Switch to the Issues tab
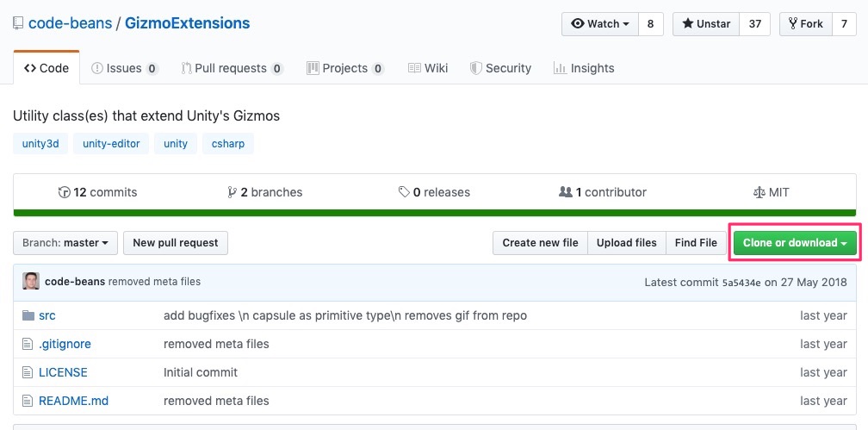Image resolution: width=868 pixels, height=430 pixels. pyautogui.click(x=125, y=68)
